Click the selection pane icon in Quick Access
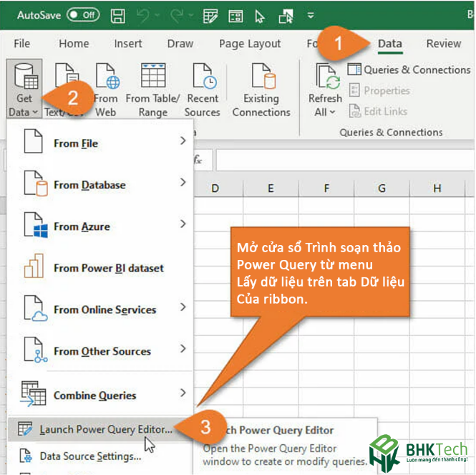476x475 pixels. pos(286,16)
